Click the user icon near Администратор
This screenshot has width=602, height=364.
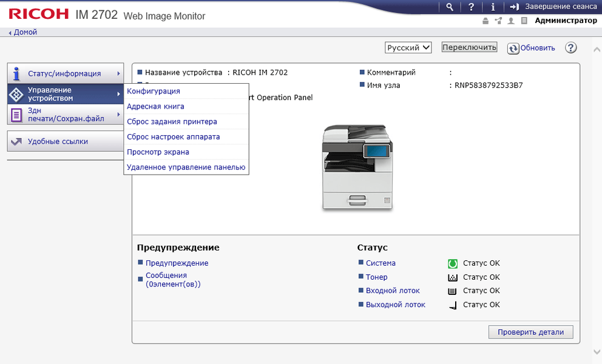point(511,21)
